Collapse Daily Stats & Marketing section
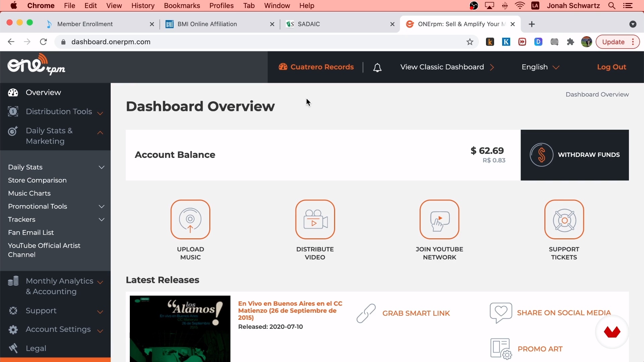Image resolution: width=644 pixels, height=362 pixels. 100,133
